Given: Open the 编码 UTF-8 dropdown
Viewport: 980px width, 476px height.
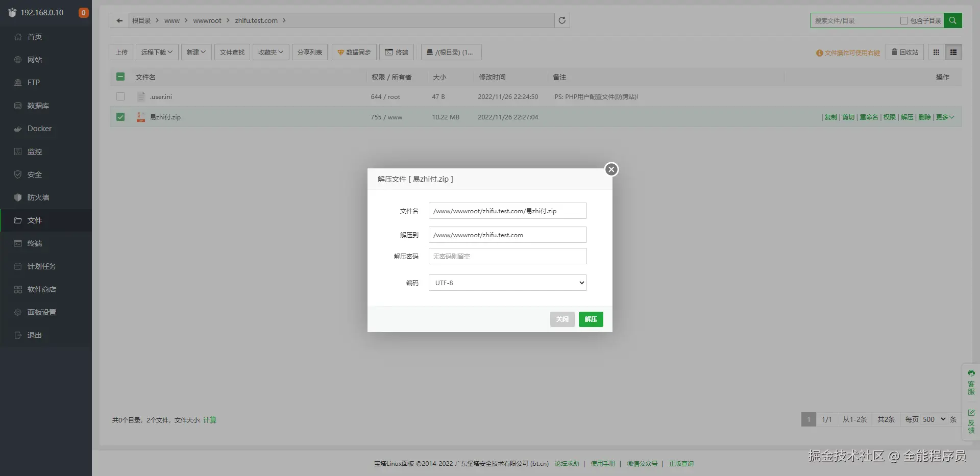Looking at the screenshot, I should (508, 283).
